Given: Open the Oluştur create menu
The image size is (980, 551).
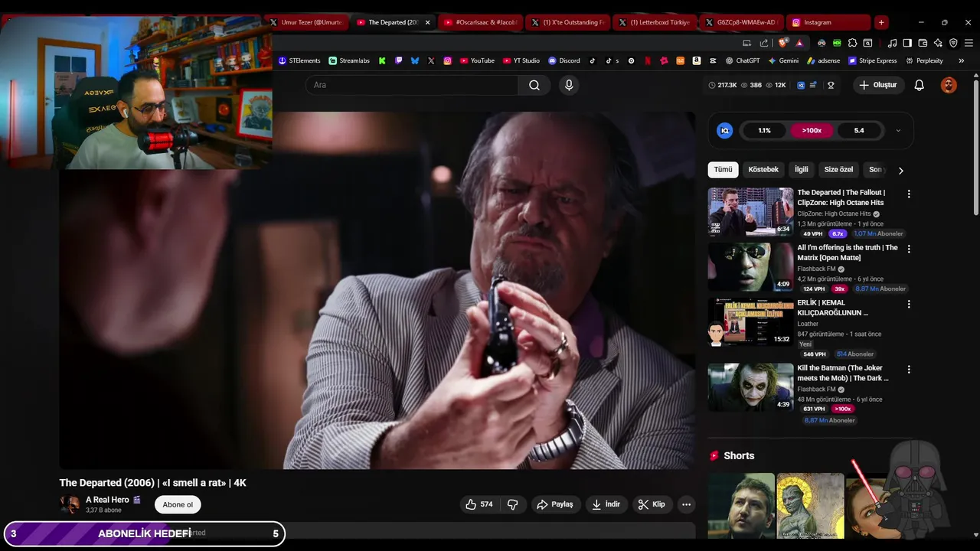Looking at the screenshot, I should (878, 85).
